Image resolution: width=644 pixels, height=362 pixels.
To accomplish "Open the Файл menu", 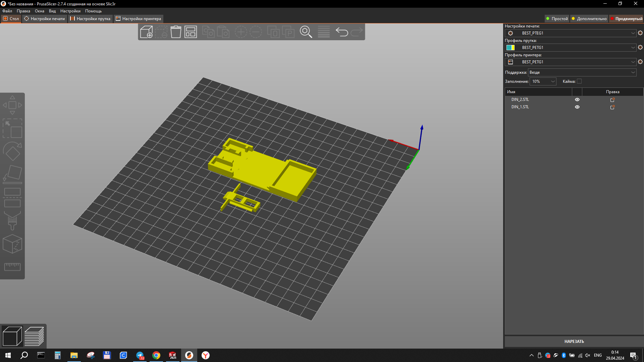I will pos(7,11).
